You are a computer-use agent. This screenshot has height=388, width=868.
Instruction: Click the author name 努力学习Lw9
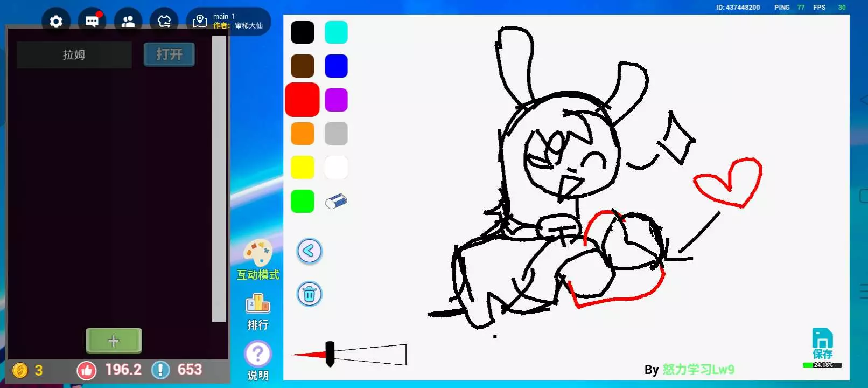(x=698, y=370)
